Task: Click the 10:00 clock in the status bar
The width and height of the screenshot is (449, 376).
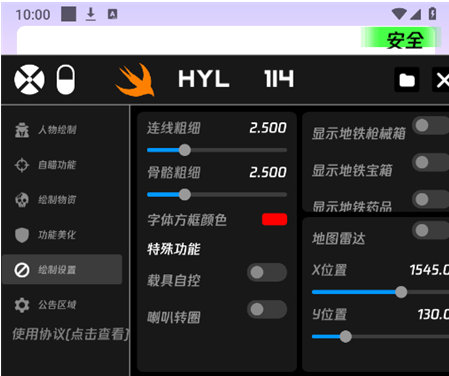Action: click(33, 15)
